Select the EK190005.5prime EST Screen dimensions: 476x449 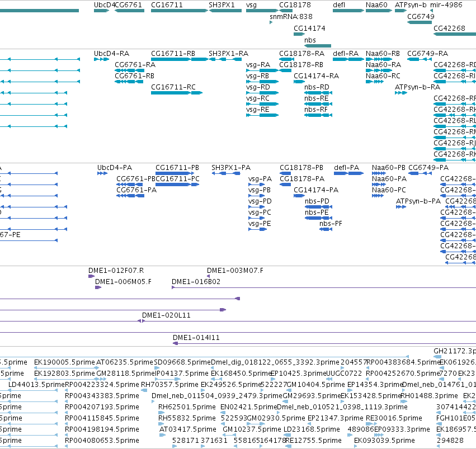[67, 368]
